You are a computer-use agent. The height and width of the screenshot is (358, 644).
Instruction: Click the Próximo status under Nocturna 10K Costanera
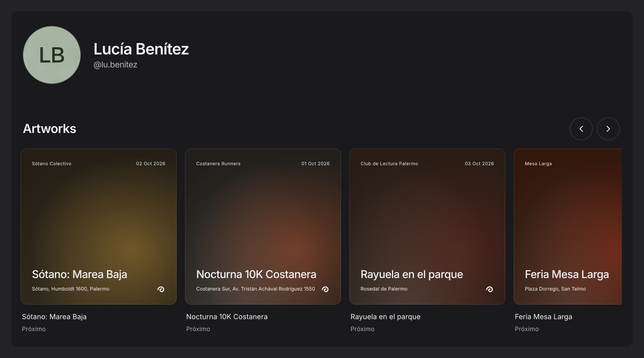(x=198, y=329)
